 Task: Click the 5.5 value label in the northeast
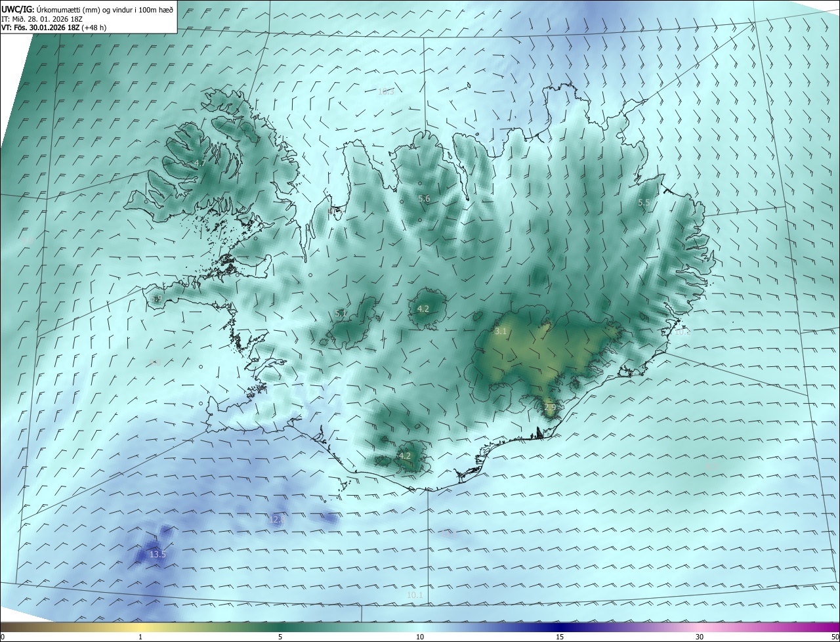tap(644, 203)
